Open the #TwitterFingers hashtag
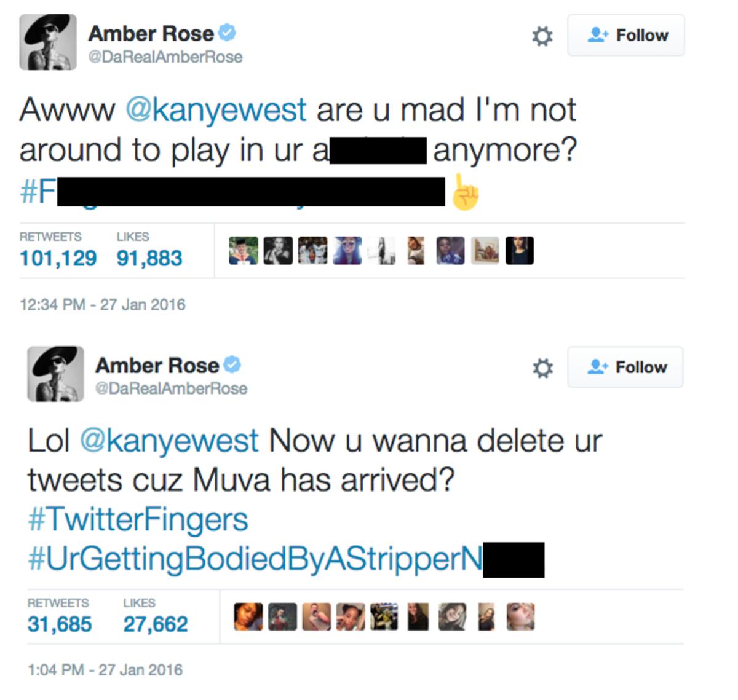Image resolution: width=738 pixels, height=700 pixels. click(x=138, y=520)
